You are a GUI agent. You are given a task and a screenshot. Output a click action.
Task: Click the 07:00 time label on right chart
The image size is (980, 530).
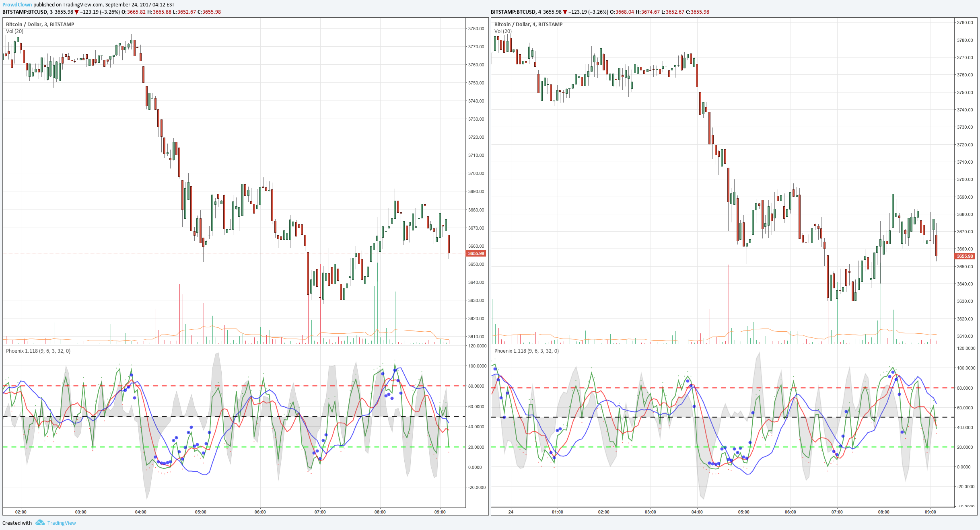coord(837,512)
